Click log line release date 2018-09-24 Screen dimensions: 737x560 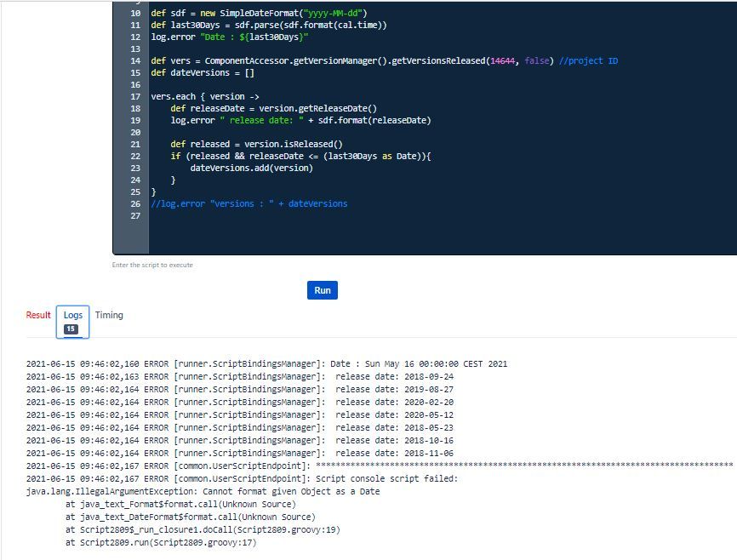(x=240, y=377)
